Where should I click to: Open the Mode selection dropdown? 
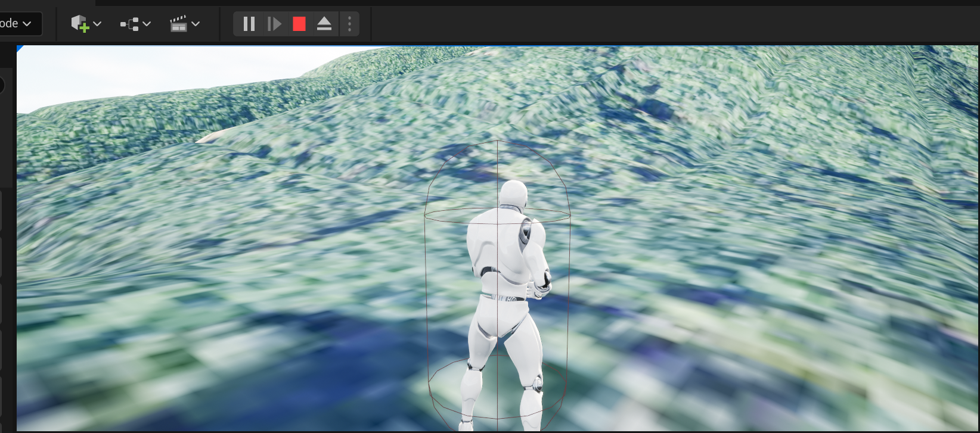pos(20,24)
